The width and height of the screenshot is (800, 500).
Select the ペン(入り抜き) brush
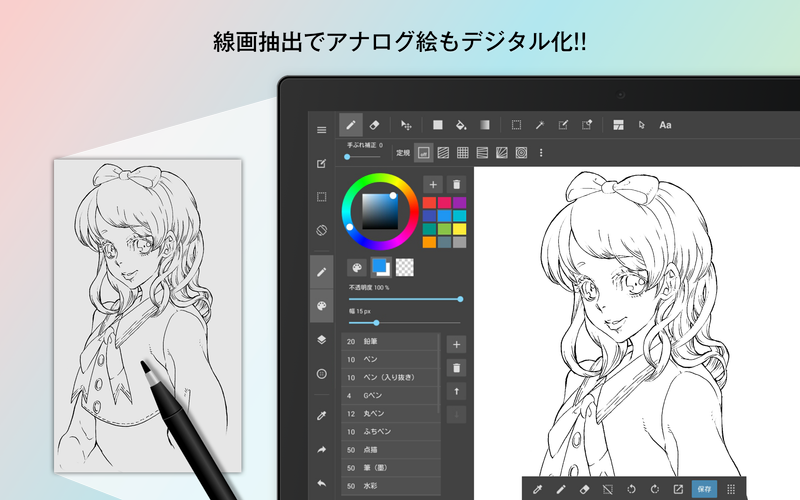(x=390, y=378)
